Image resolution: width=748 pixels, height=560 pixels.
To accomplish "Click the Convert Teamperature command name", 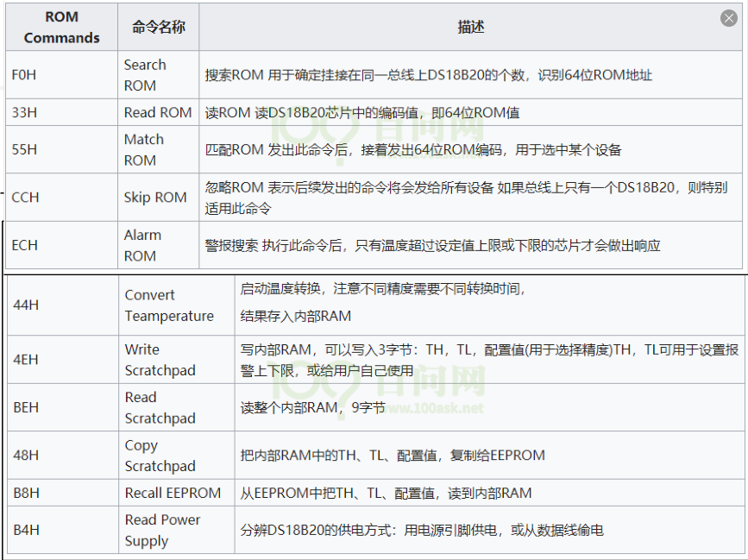I will pos(168,305).
